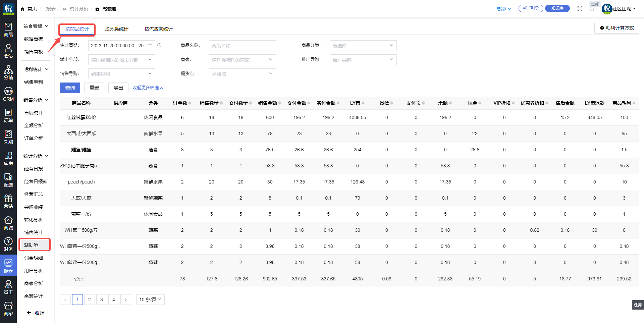Collapse the 统计分析 menu group
644x323 pixels.
36,156
